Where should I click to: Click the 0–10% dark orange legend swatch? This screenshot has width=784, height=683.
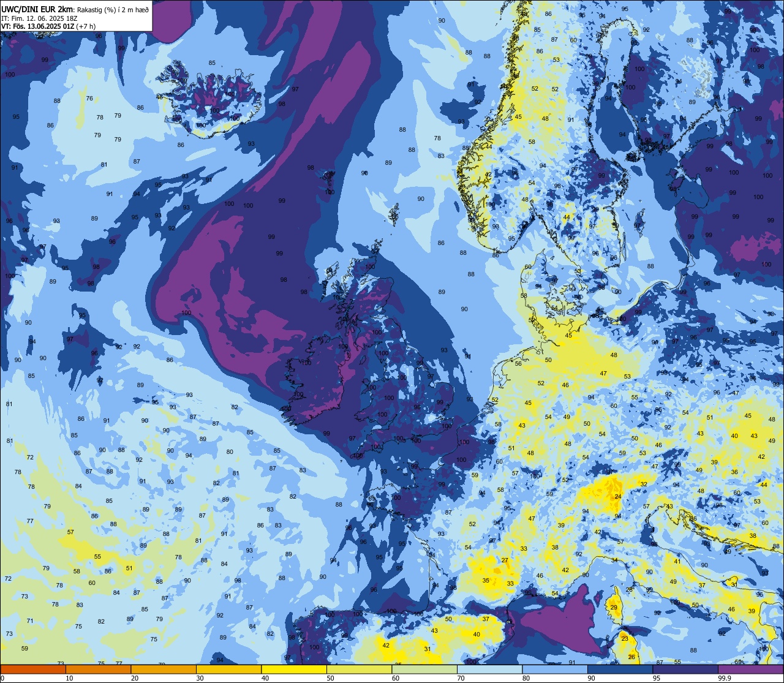click(x=33, y=669)
